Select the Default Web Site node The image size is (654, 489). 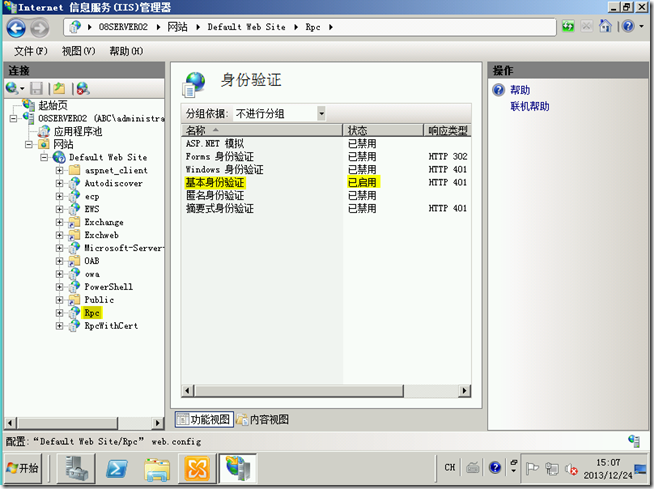108,157
